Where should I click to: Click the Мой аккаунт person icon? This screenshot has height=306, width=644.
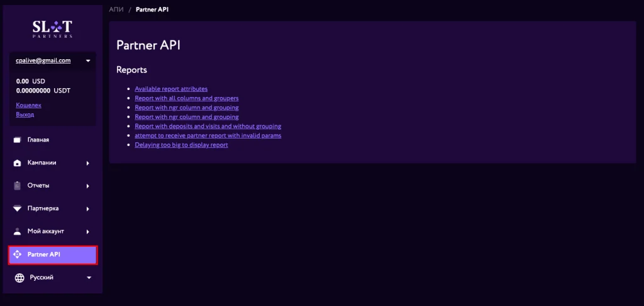[17, 232]
